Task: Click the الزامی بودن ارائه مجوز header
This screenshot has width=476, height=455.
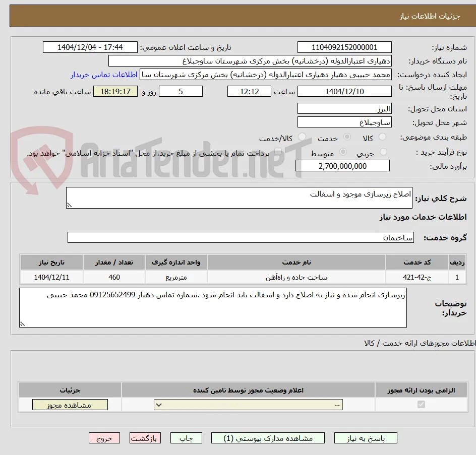Action: tap(421, 390)
